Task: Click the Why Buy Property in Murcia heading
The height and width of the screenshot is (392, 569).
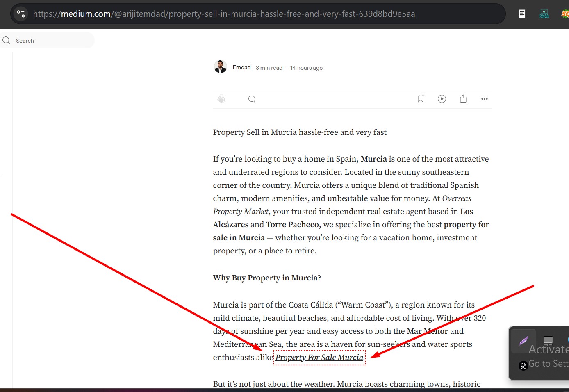Action: point(267,278)
